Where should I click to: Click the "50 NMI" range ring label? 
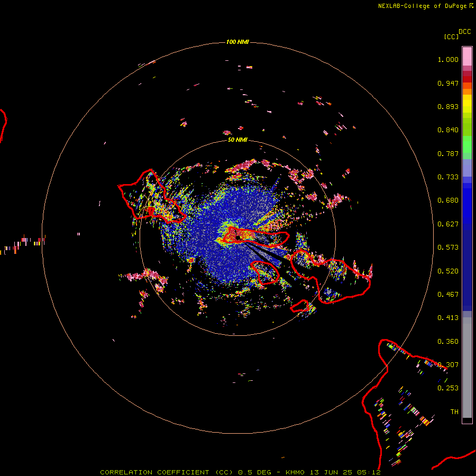[x=237, y=140]
